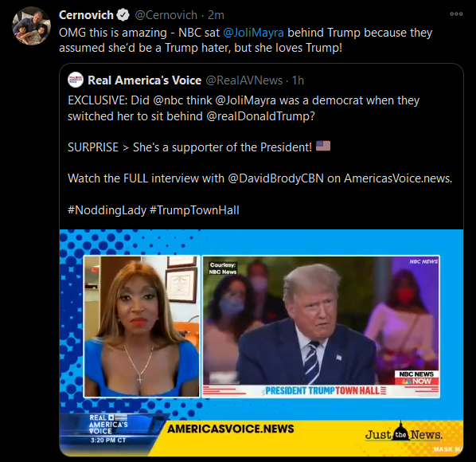Viewport: 476px width, 462px height.
Task: Select the #NoddingLady hashtag
Action: click(107, 210)
